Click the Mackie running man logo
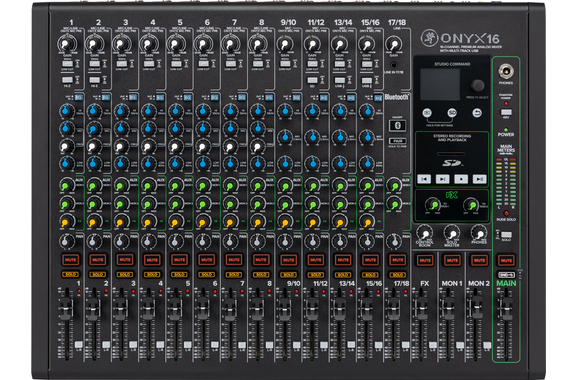The width and height of the screenshot is (576, 380). coord(429,37)
